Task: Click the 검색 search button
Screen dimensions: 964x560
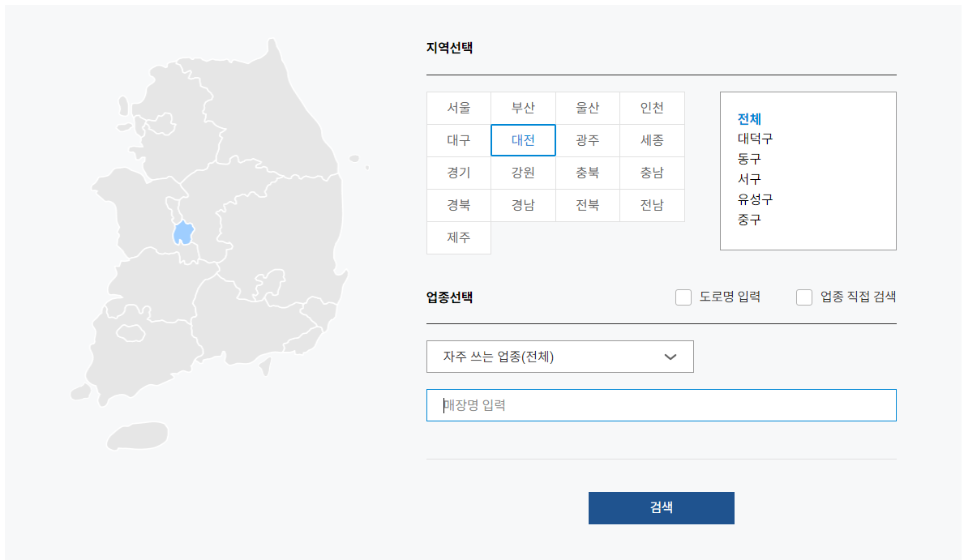Action: [x=662, y=508]
